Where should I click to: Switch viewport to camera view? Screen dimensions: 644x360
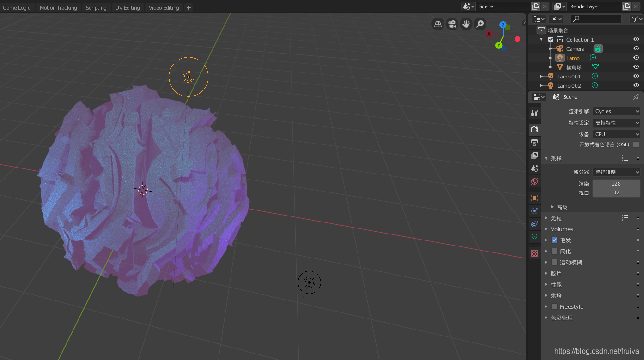pos(452,24)
